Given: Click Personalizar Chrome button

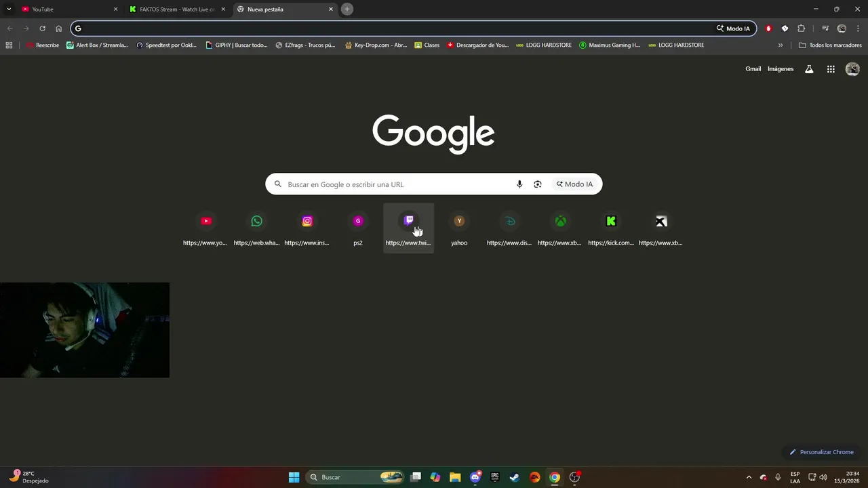Looking at the screenshot, I should click(821, 452).
